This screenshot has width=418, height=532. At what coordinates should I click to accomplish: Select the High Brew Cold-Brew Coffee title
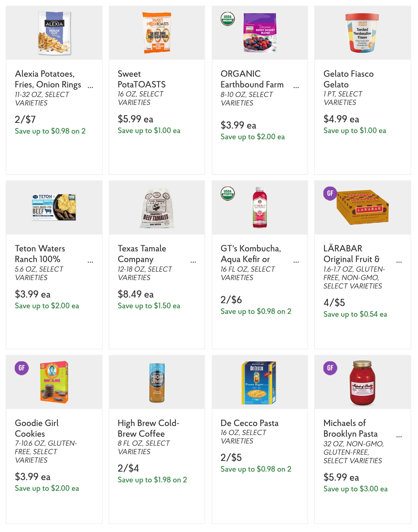click(x=149, y=428)
